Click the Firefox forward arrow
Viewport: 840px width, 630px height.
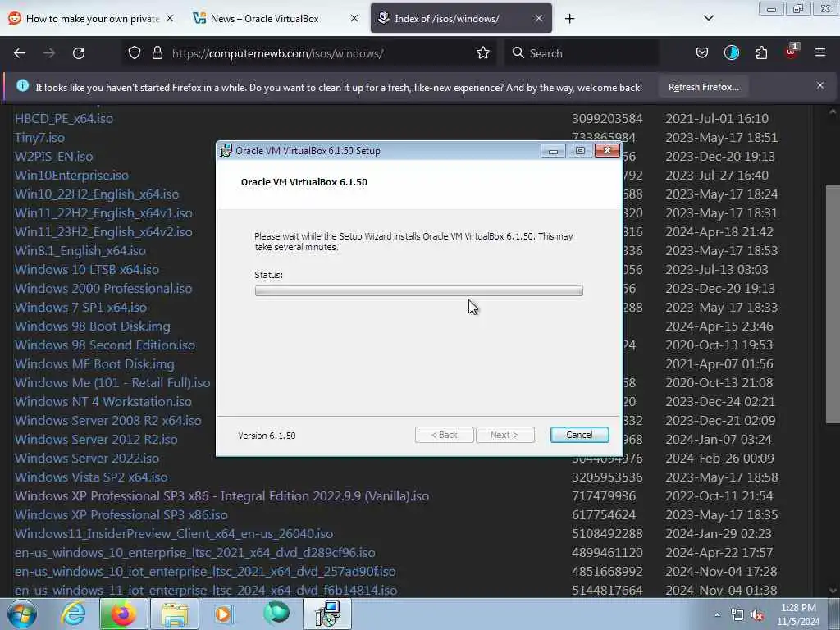point(49,53)
